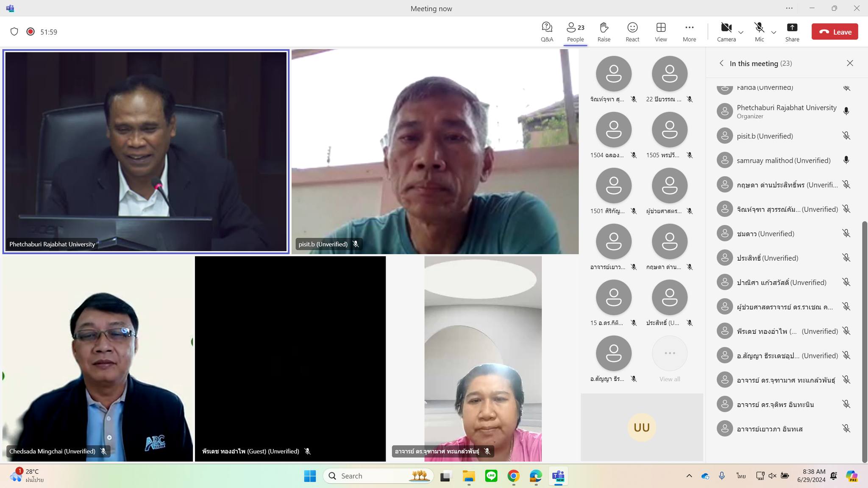Leave the meeting
Viewport: 868px width, 488px height.
point(835,32)
